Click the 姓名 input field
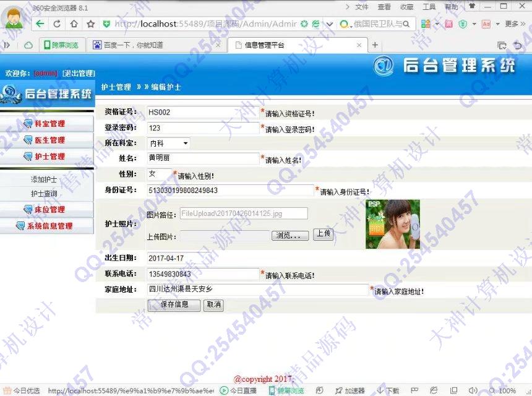 [x=203, y=158]
